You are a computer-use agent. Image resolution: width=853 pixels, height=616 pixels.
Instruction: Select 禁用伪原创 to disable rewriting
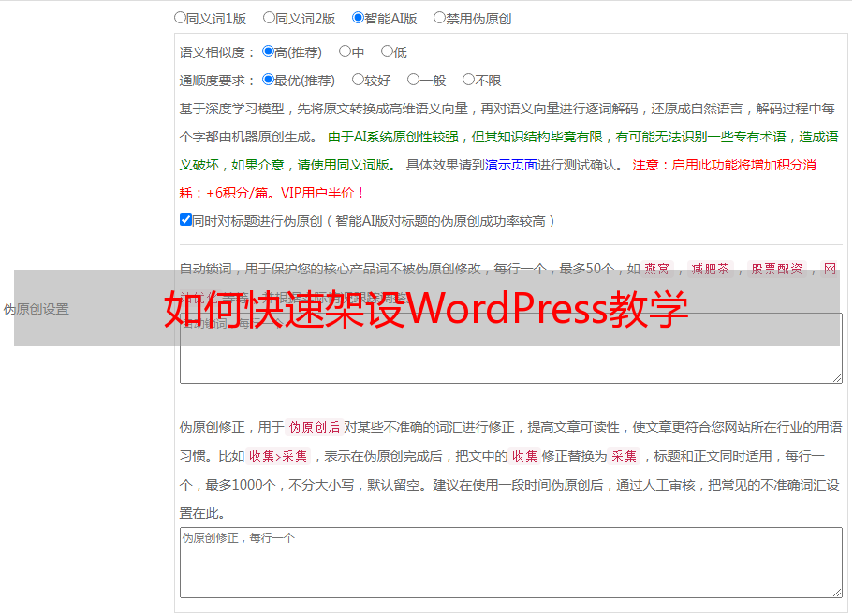pyautogui.click(x=439, y=18)
